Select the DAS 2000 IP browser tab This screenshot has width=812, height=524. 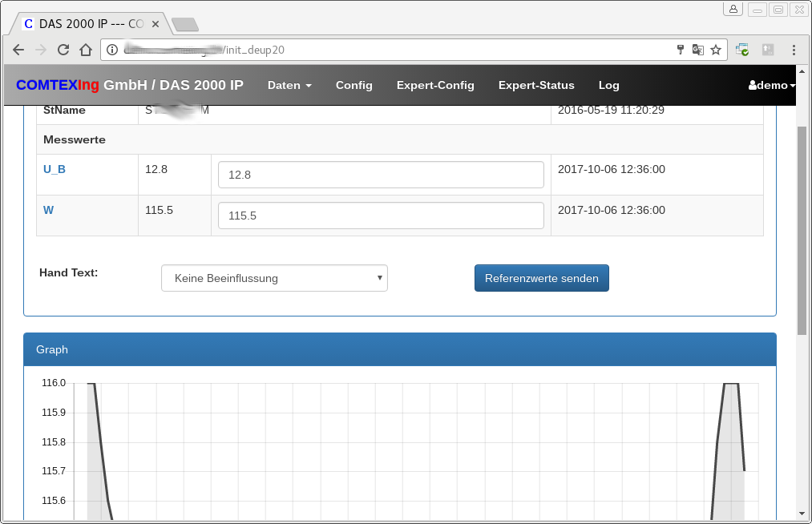pos(87,23)
